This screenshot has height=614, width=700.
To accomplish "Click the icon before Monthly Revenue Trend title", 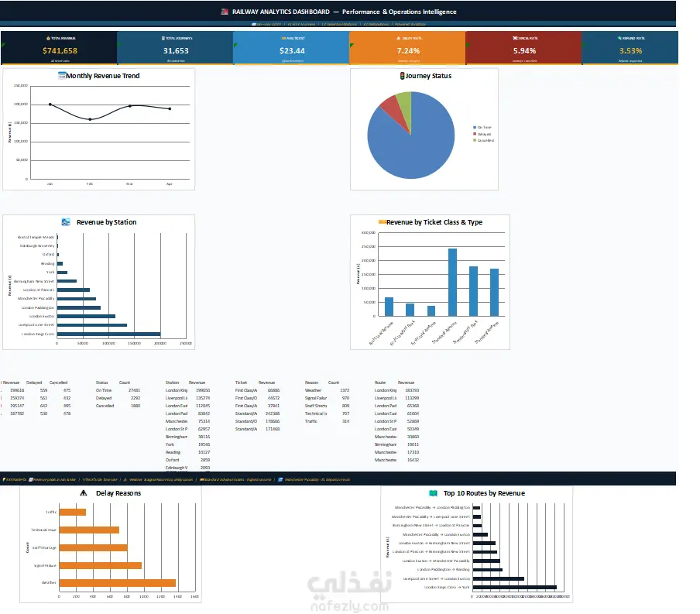I will click(62, 76).
